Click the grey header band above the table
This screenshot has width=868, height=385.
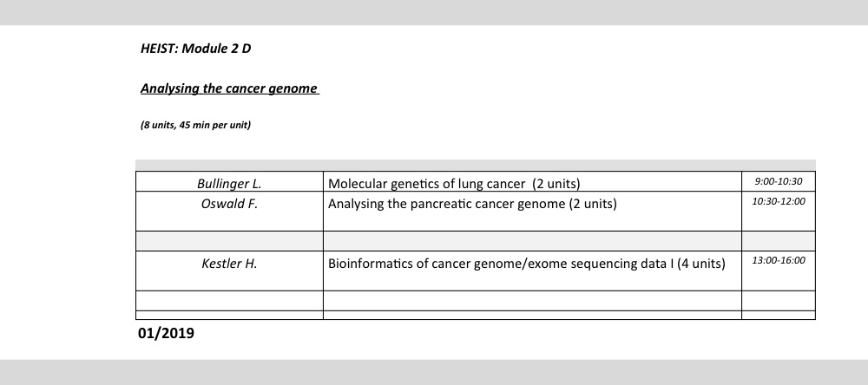point(476,165)
